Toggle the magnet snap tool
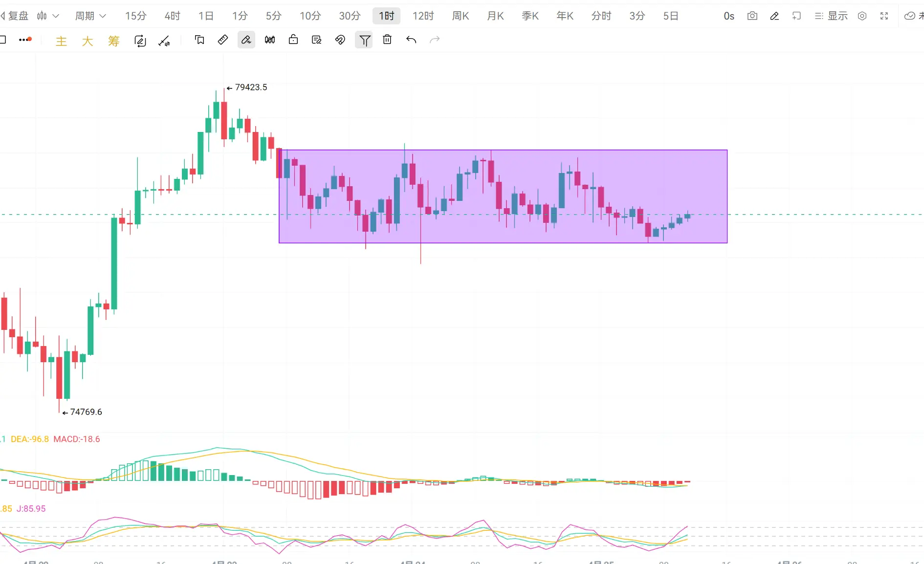The image size is (924, 564). coord(340,40)
